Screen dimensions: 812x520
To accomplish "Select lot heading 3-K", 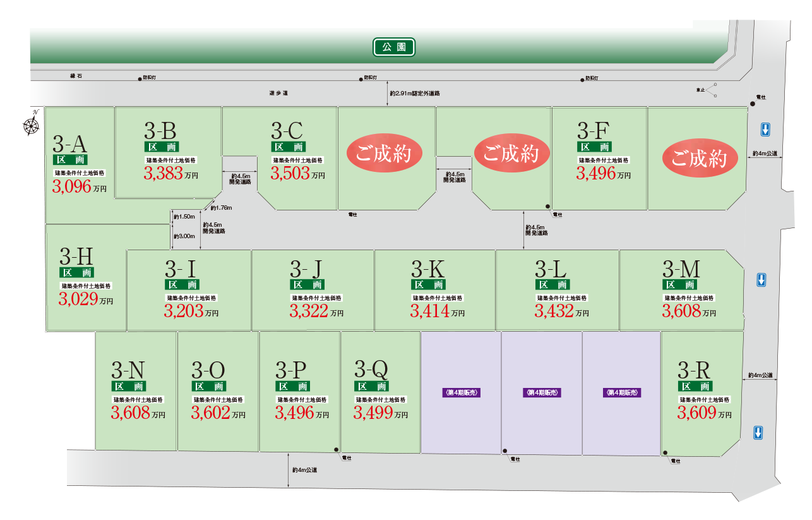I will point(428,268).
